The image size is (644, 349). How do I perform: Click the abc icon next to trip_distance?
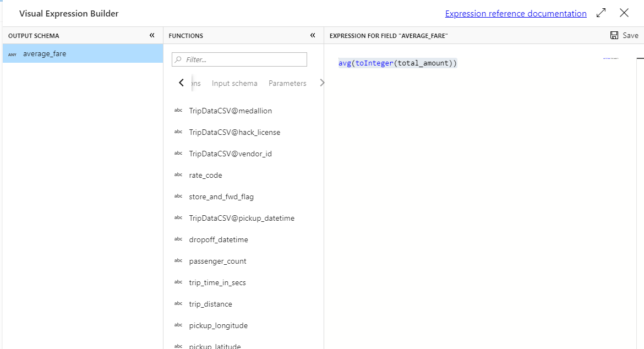pyautogui.click(x=178, y=303)
